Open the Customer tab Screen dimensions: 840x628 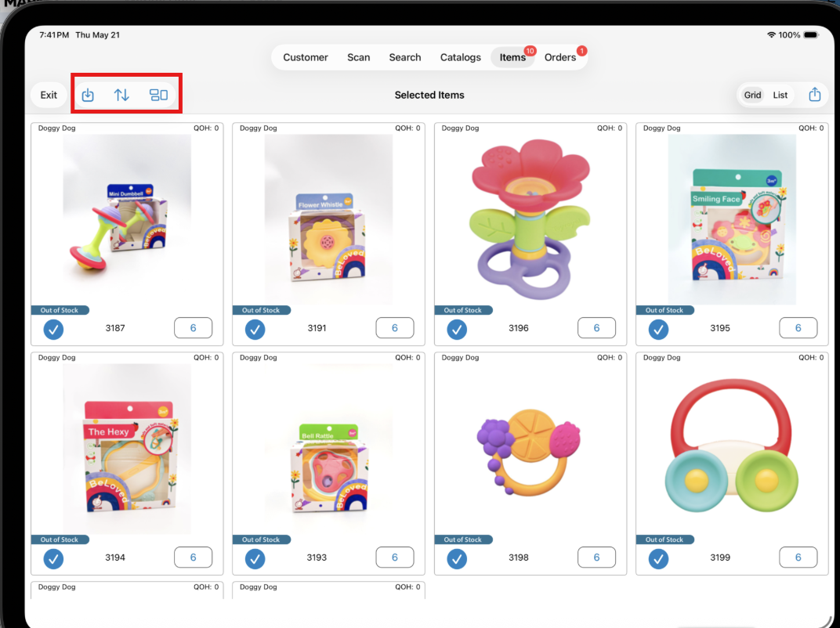point(306,57)
